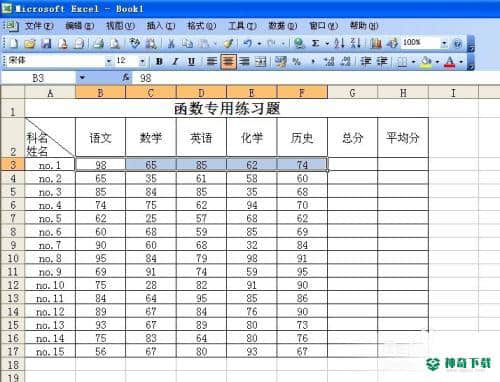Apply comma style formatting
This screenshot has width=500, height=382.
pos(313,62)
